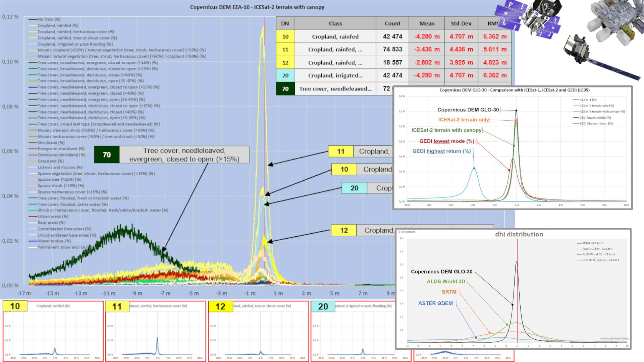Click the '-17 m' x-axis label on main chart
This screenshot has height=362, width=644.
tap(23, 293)
